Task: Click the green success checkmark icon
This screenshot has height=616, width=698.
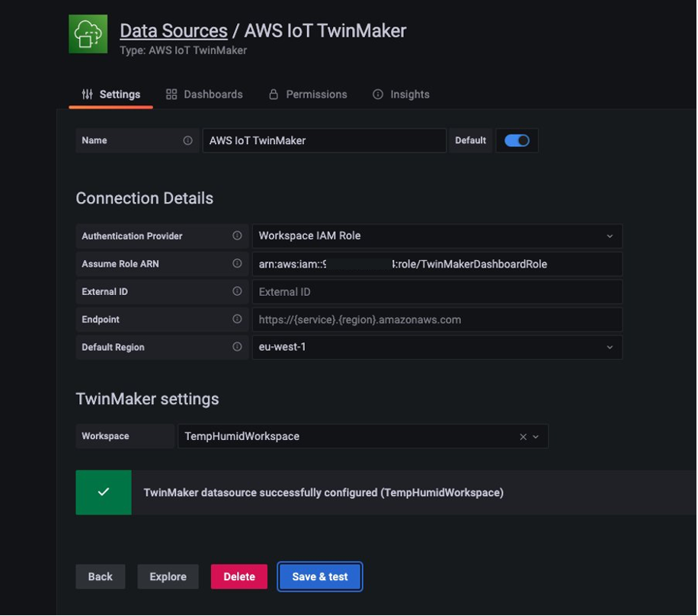Action: tap(104, 492)
